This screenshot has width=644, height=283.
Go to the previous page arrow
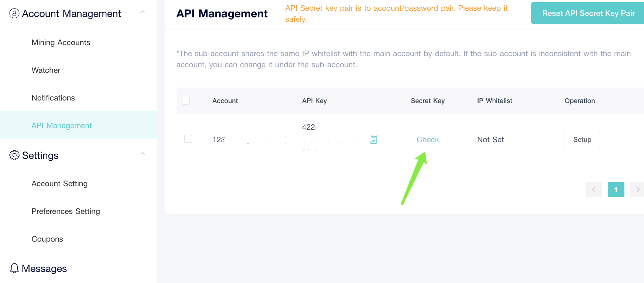pyautogui.click(x=593, y=189)
